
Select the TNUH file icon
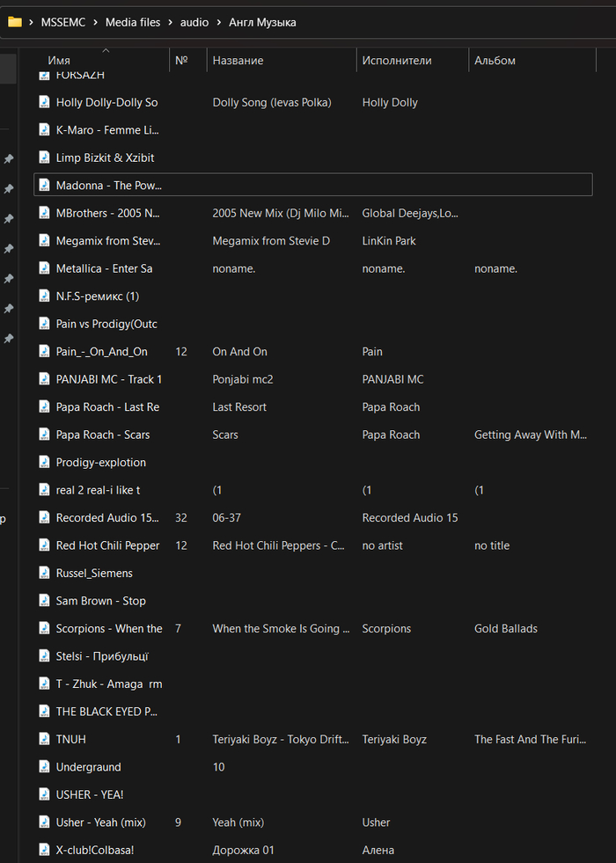45,740
